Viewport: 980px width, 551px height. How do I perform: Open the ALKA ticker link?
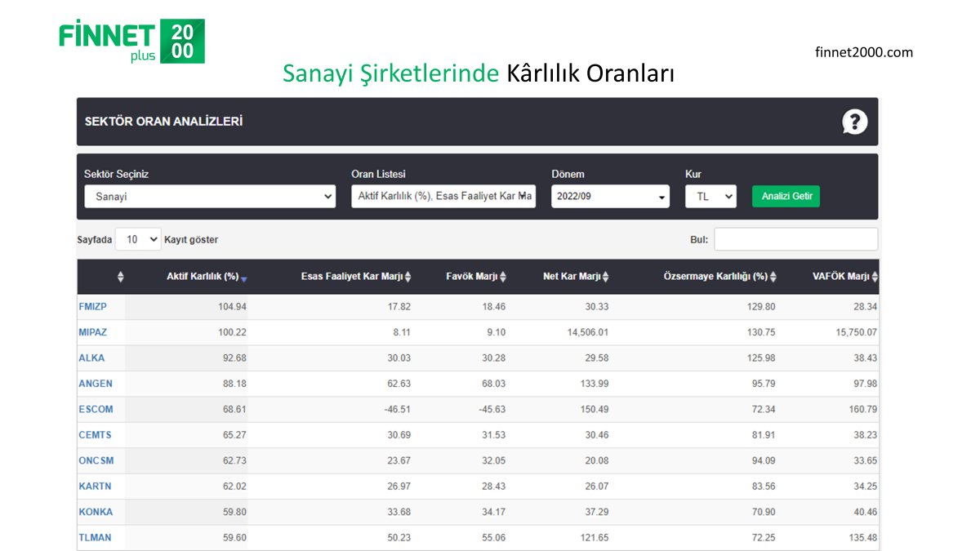coord(91,358)
